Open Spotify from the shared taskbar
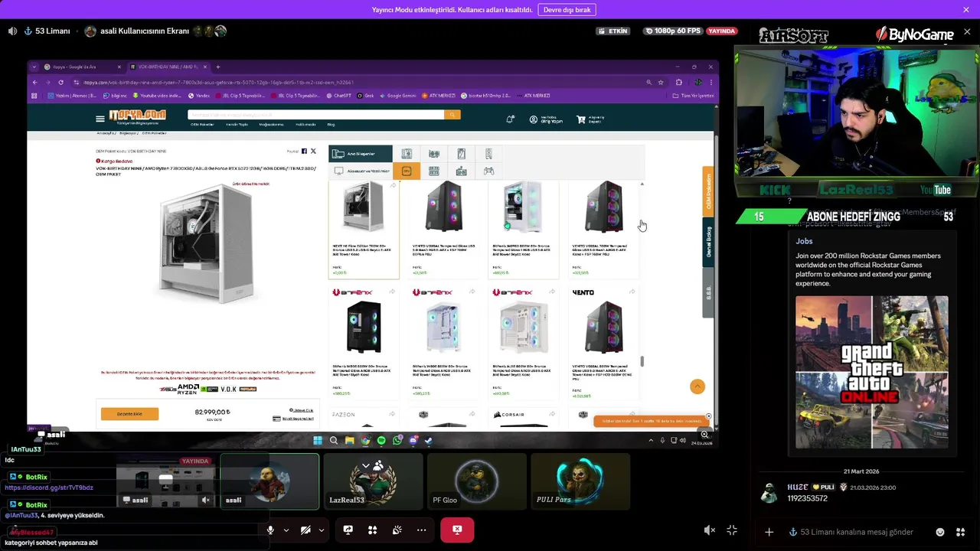This screenshot has height=551, width=980. point(381,441)
